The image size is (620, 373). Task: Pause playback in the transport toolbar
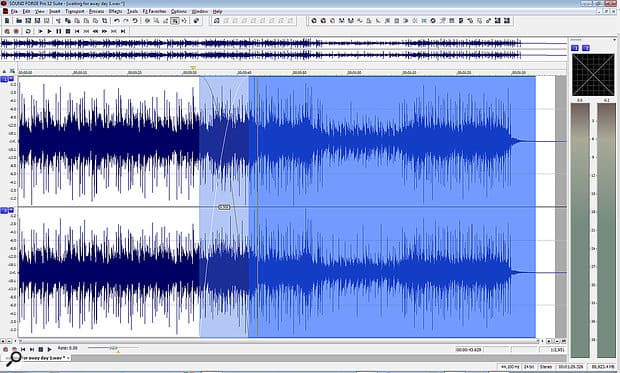(59, 31)
